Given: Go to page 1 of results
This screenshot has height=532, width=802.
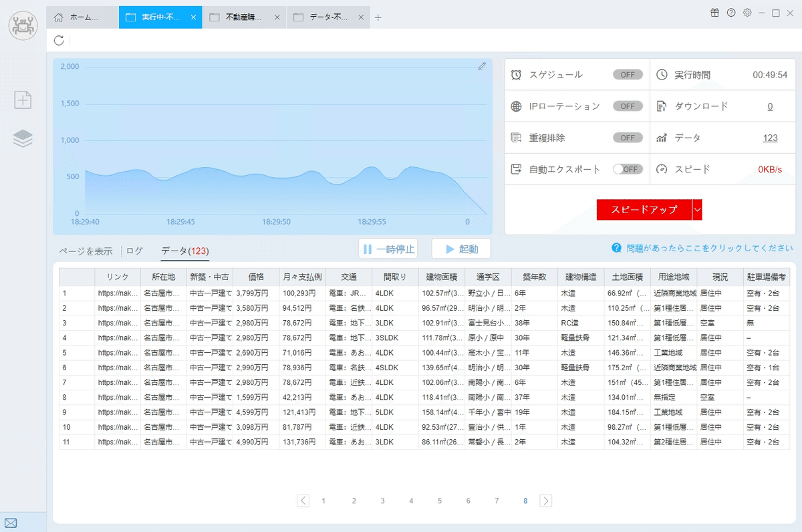Looking at the screenshot, I should [x=324, y=501].
